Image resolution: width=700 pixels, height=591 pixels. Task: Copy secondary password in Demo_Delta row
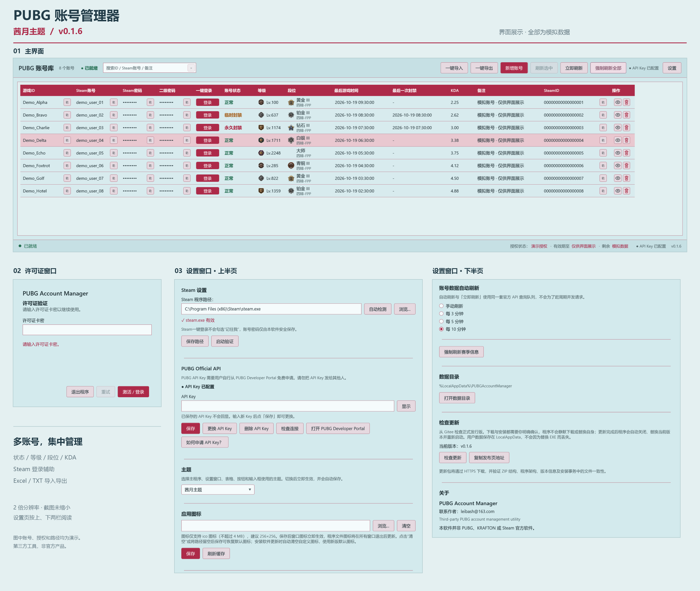187,140
